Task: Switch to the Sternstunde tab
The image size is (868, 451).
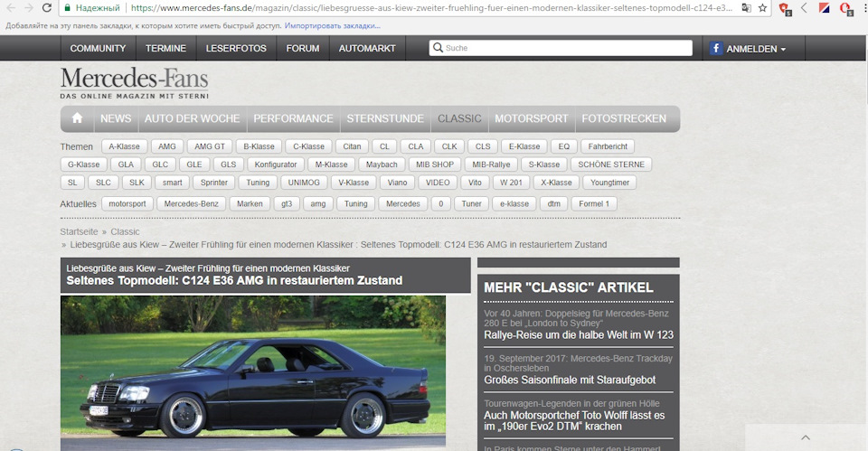Action: click(x=385, y=118)
